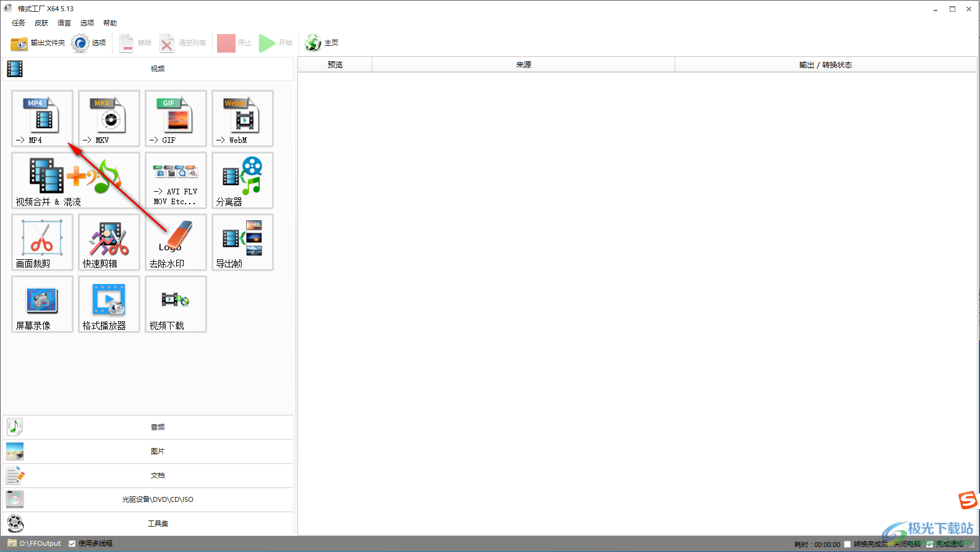
Task: Open the 帮助 menu
Action: click(x=110, y=23)
